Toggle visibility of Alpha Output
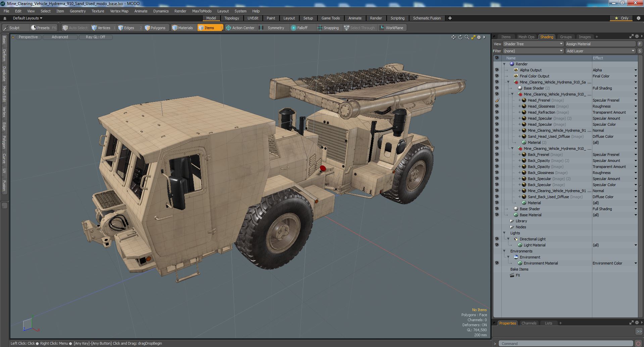Image resolution: width=644 pixels, height=347 pixels. pyautogui.click(x=497, y=70)
